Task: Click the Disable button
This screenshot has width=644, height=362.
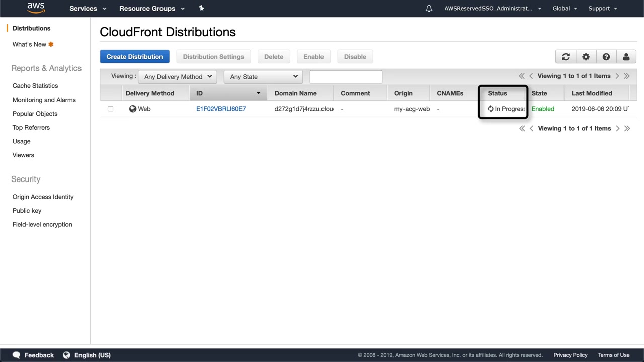Action: (x=355, y=57)
